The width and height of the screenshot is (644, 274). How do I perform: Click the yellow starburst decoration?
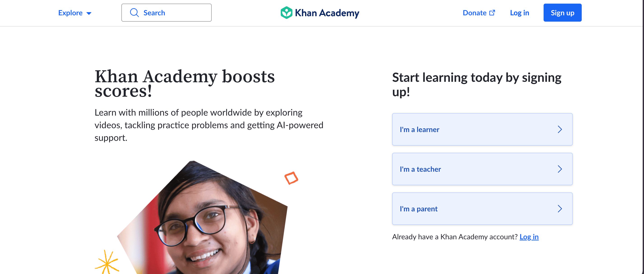107,263
